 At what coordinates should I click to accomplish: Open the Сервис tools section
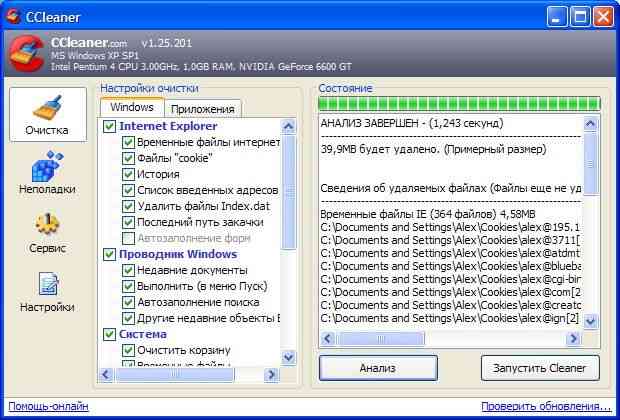[47, 233]
